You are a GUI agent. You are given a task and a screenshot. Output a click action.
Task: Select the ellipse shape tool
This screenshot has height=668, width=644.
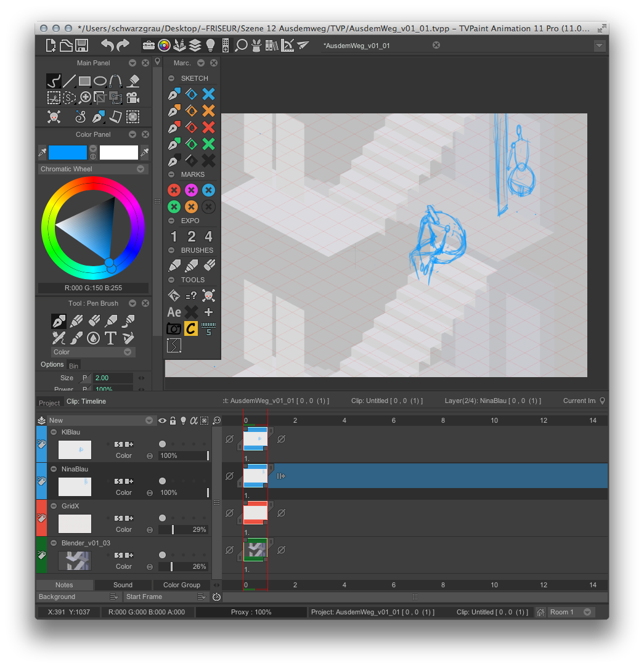click(x=100, y=81)
